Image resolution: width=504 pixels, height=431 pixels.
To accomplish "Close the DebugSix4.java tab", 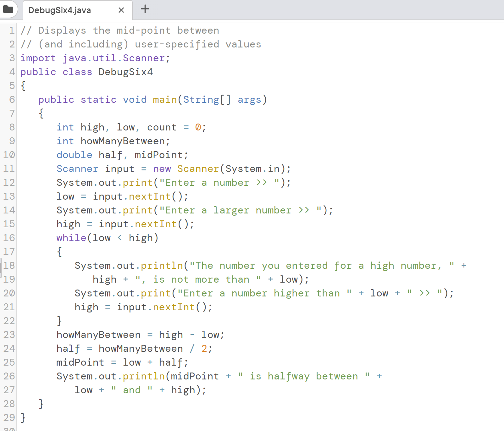I will click(121, 10).
